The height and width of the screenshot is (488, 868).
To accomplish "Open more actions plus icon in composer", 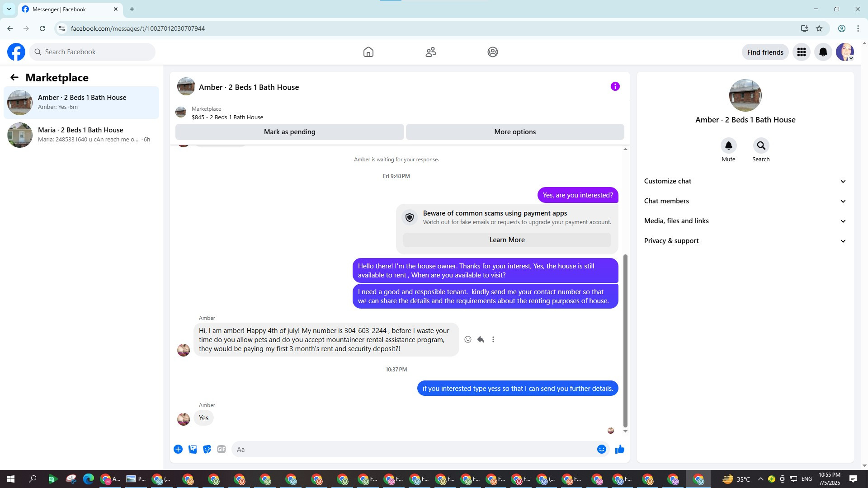I will [178, 449].
